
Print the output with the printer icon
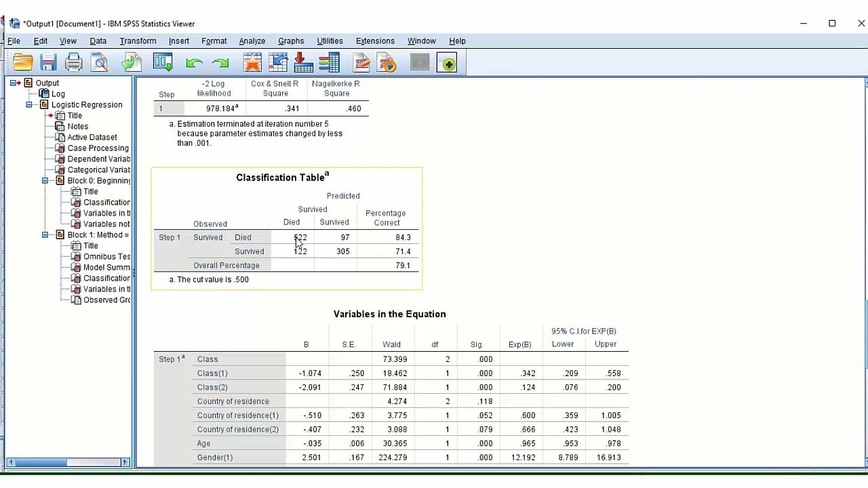[x=74, y=63]
